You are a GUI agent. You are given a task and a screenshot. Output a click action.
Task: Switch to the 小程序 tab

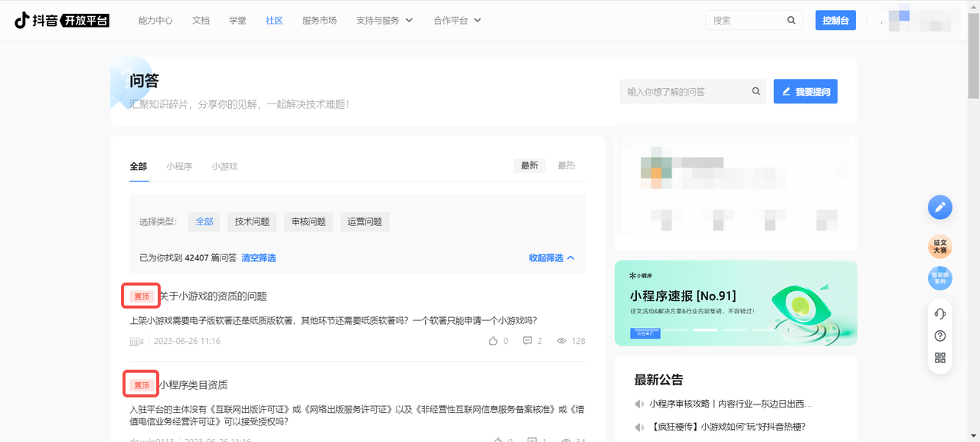tap(179, 166)
